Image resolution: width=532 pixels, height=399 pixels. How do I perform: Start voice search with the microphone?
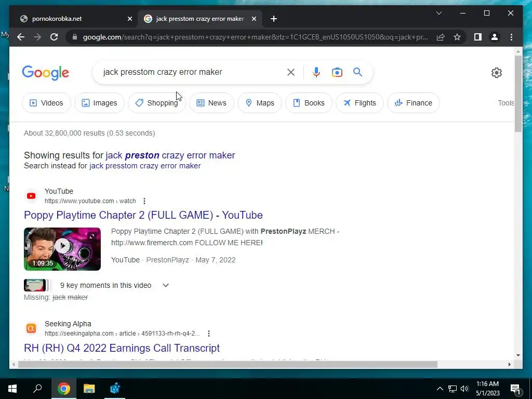pyautogui.click(x=316, y=72)
